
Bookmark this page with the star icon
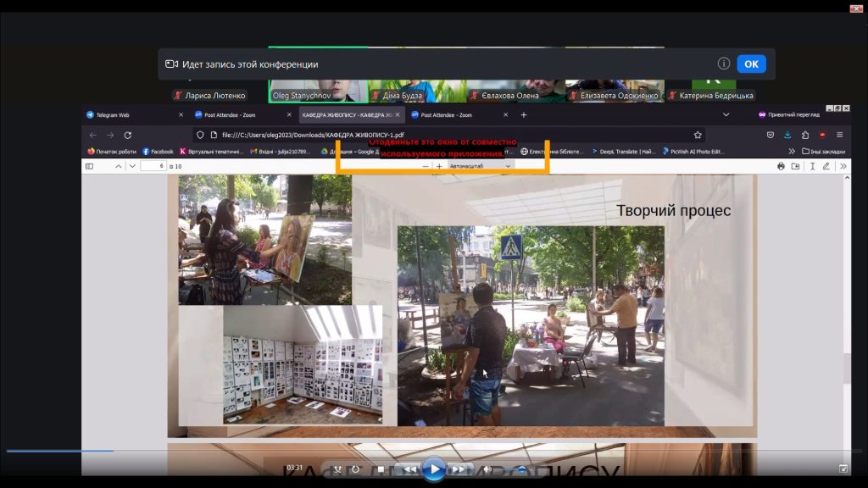pos(698,135)
